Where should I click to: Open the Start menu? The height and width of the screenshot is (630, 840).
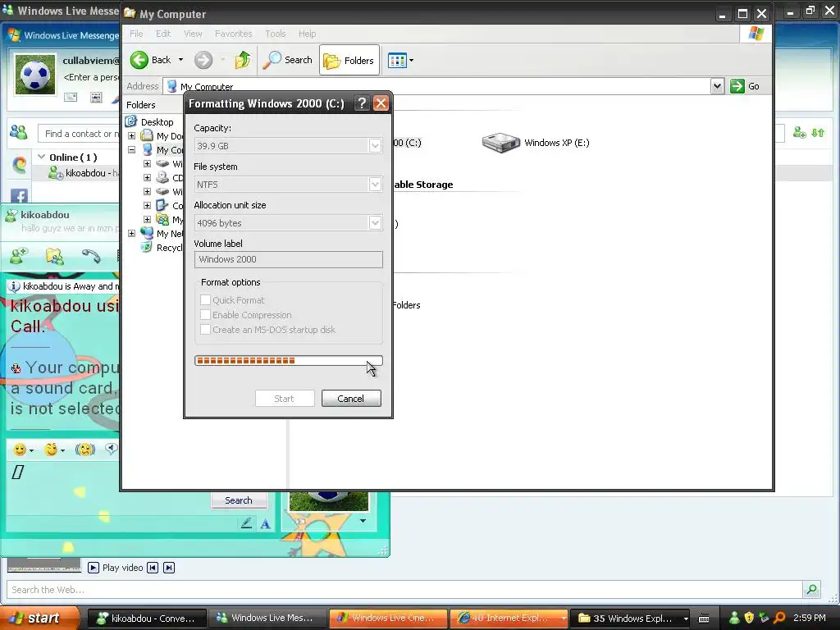tap(39, 618)
